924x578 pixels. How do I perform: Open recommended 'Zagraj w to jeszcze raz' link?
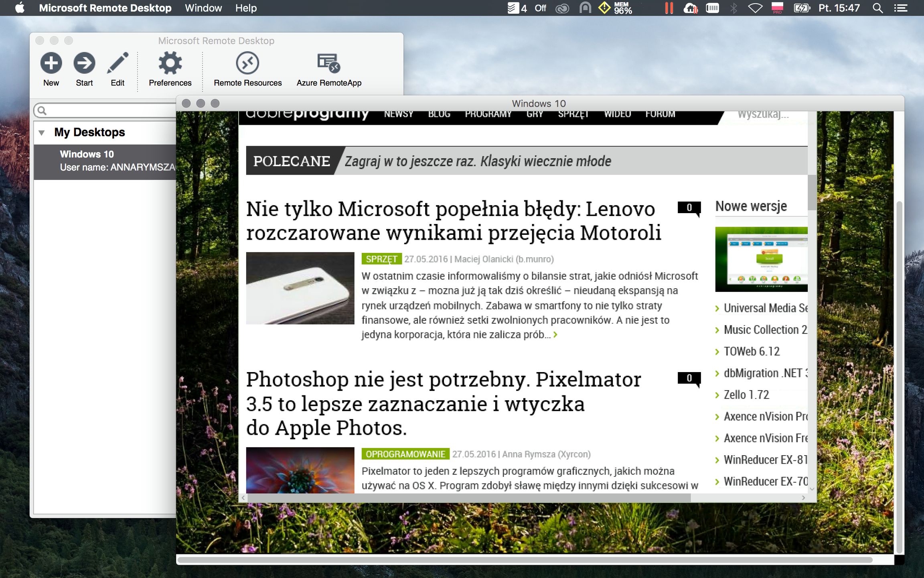478,161
